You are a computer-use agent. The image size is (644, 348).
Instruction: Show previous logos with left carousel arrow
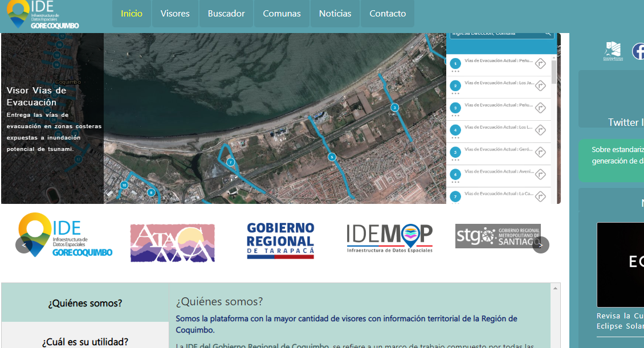tap(24, 245)
